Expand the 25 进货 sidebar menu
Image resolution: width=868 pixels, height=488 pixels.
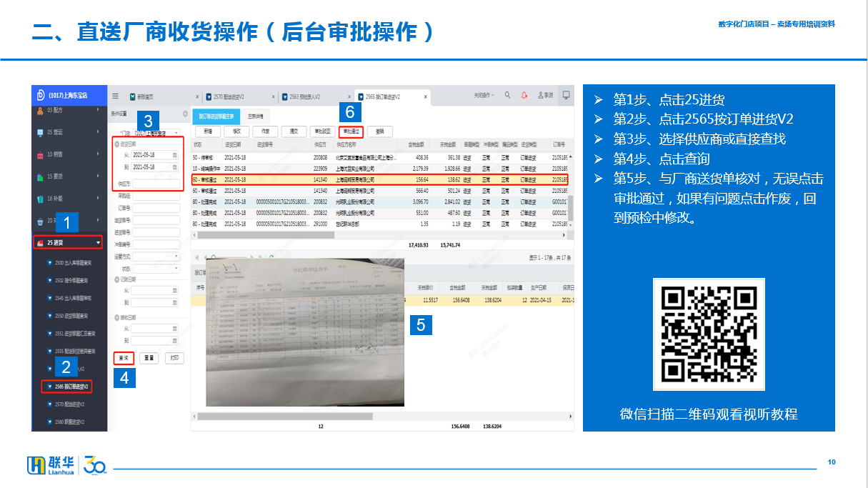[x=68, y=243]
